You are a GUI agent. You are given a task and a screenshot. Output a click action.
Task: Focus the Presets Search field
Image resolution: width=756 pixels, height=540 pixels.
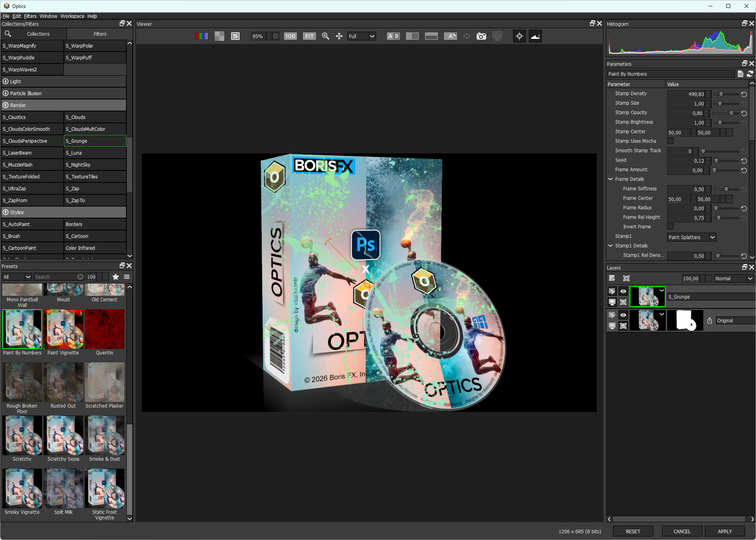tap(59, 277)
